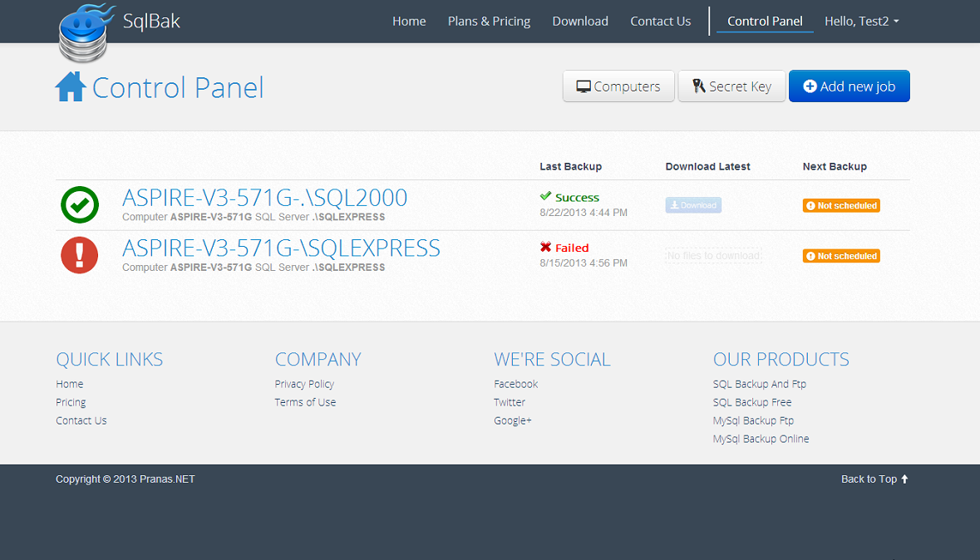This screenshot has height=560, width=980.
Task: Click the red exclamation failed status icon
Action: (79, 255)
